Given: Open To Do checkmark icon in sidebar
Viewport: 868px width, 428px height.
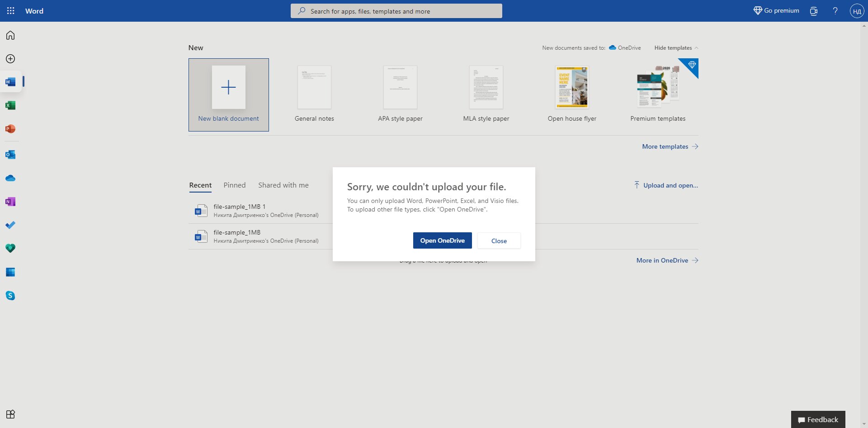Looking at the screenshot, I should 10,225.
